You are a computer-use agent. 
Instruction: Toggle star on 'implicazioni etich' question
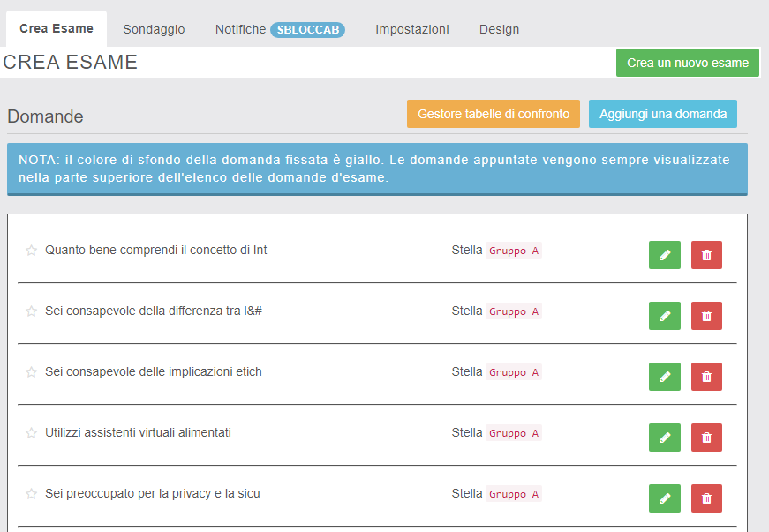click(31, 372)
